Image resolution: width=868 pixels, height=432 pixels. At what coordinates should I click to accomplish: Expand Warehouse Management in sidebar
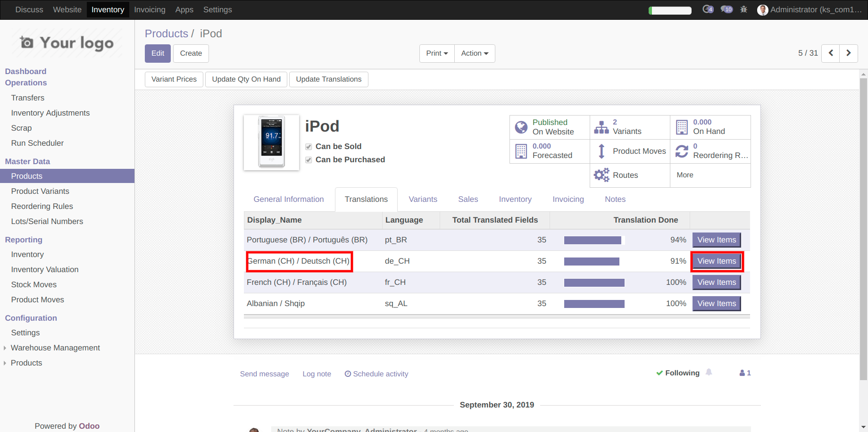pyautogui.click(x=55, y=348)
